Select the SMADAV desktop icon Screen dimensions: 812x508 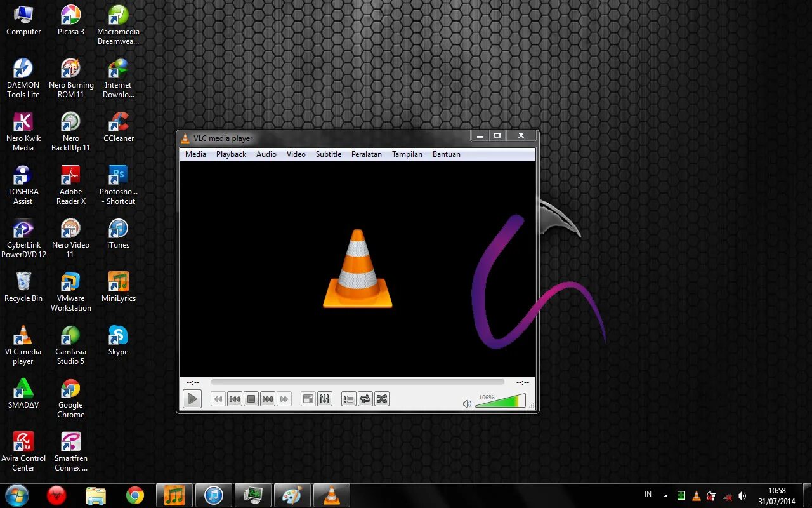(23, 394)
